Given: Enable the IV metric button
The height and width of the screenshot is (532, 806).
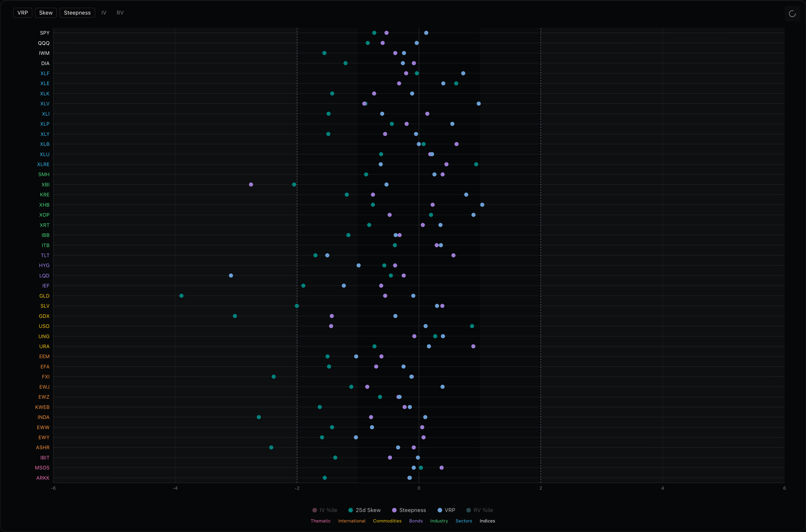Looking at the screenshot, I should (104, 13).
